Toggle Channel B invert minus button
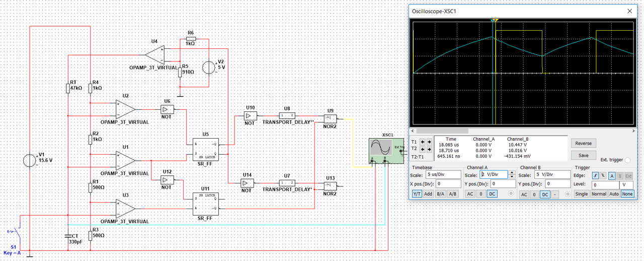The width and height of the screenshot is (644, 261). pyautogui.click(x=555, y=194)
